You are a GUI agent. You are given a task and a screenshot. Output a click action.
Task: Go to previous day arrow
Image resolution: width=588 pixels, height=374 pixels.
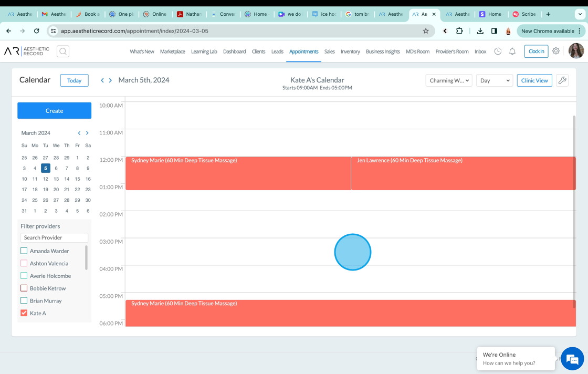click(102, 80)
